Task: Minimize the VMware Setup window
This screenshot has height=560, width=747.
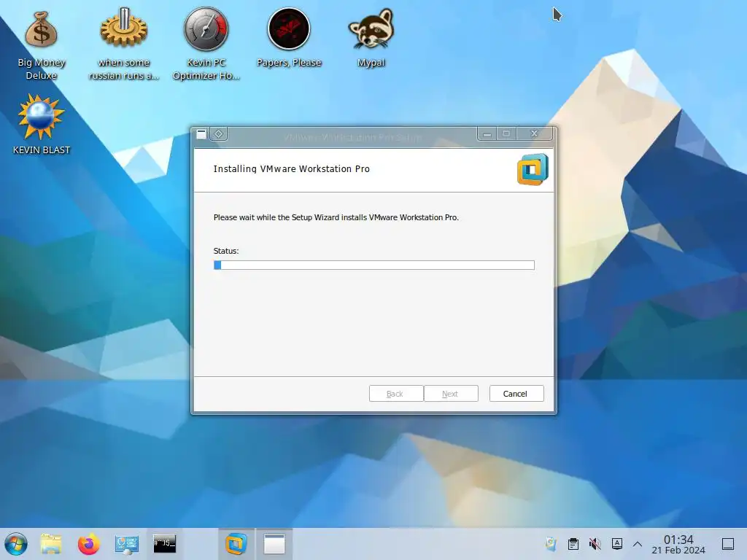Action: point(487,134)
